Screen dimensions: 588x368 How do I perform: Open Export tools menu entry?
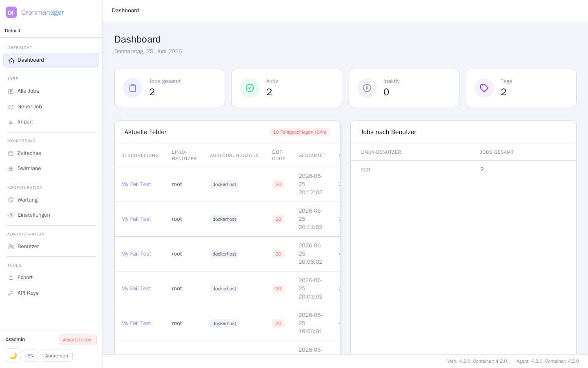51,278
